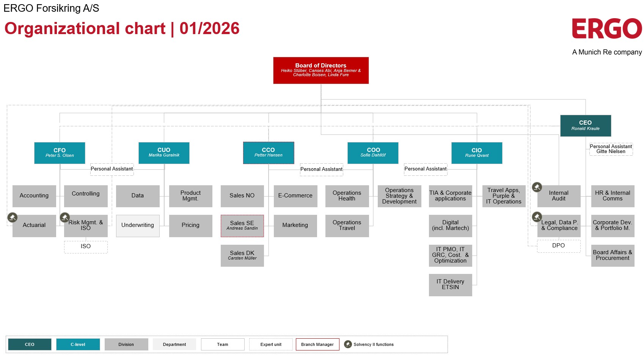Click the Branch Manager legend box
The height and width of the screenshot is (355, 644).
[317, 344]
